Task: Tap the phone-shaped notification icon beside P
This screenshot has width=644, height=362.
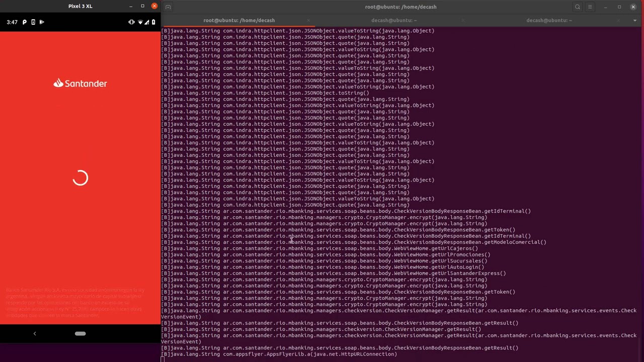Action: (33, 22)
